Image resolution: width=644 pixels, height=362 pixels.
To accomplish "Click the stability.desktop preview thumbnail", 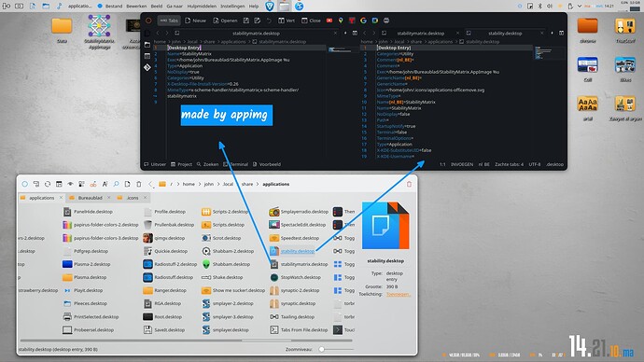I will tap(385, 226).
